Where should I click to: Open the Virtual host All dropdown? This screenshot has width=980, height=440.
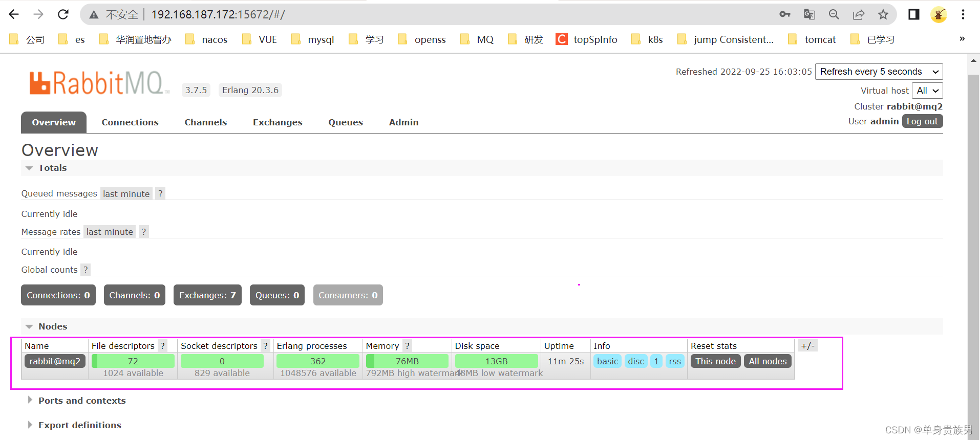(x=927, y=91)
